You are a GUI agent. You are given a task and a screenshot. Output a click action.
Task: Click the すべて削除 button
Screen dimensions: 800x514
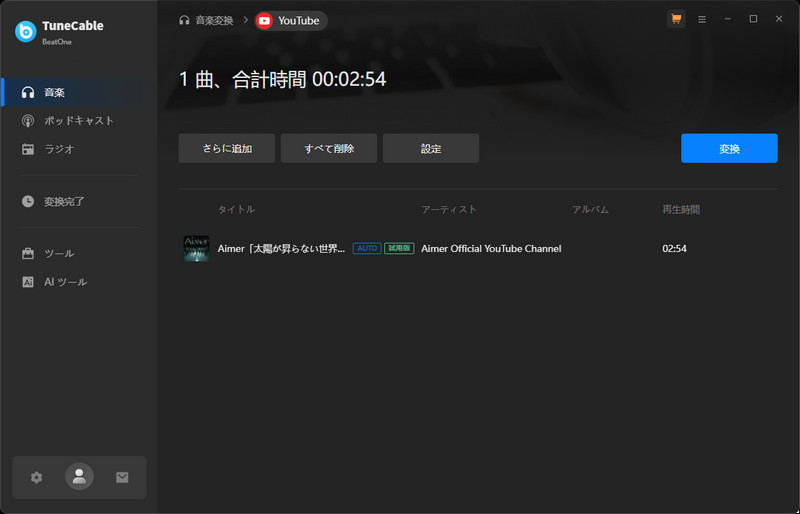[329, 149]
